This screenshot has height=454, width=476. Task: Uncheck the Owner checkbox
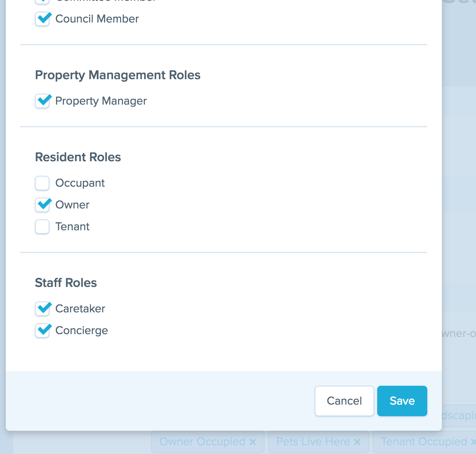42,205
